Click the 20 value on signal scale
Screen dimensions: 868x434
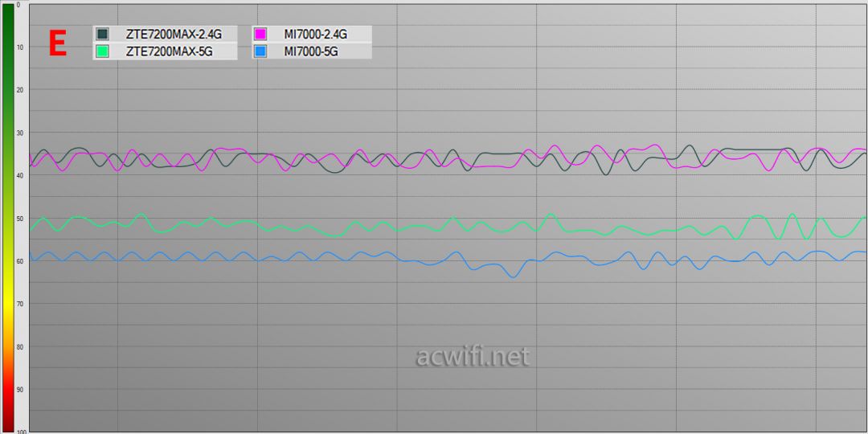point(19,90)
